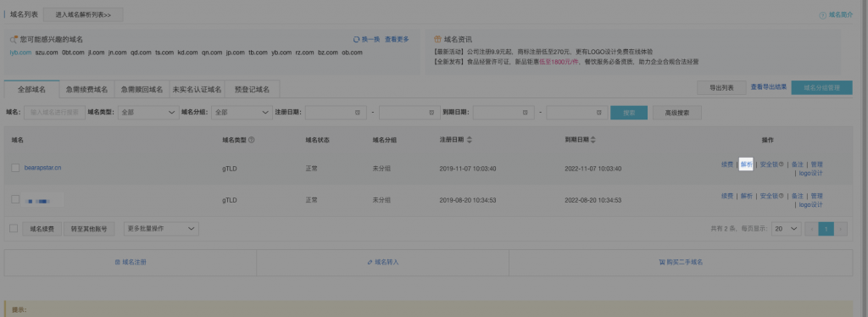
Task: Click the 域名分组管理 button
Action: pyautogui.click(x=822, y=87)
